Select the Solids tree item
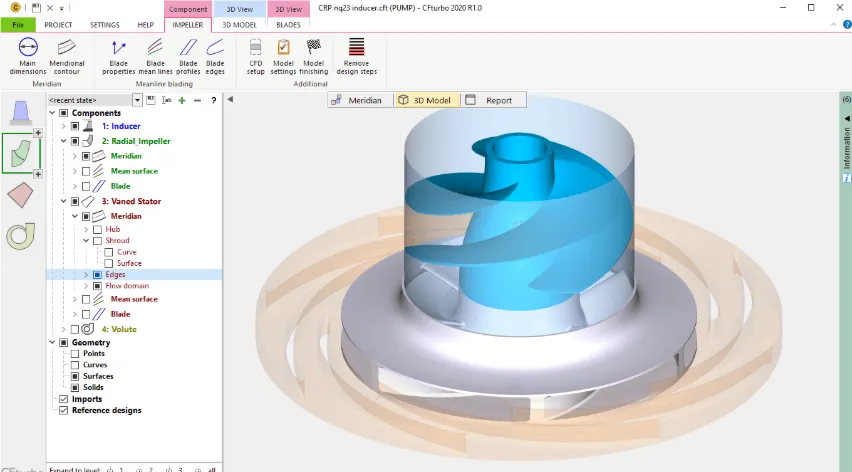This screenshot has width=852, height=472. 93,387
